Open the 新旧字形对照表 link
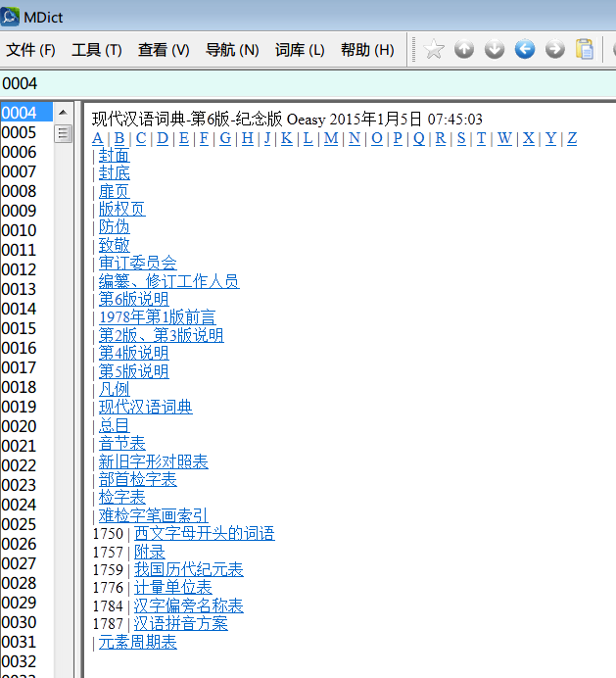The width and height of the screenshot is (616, 678). (x=154, y=461)
